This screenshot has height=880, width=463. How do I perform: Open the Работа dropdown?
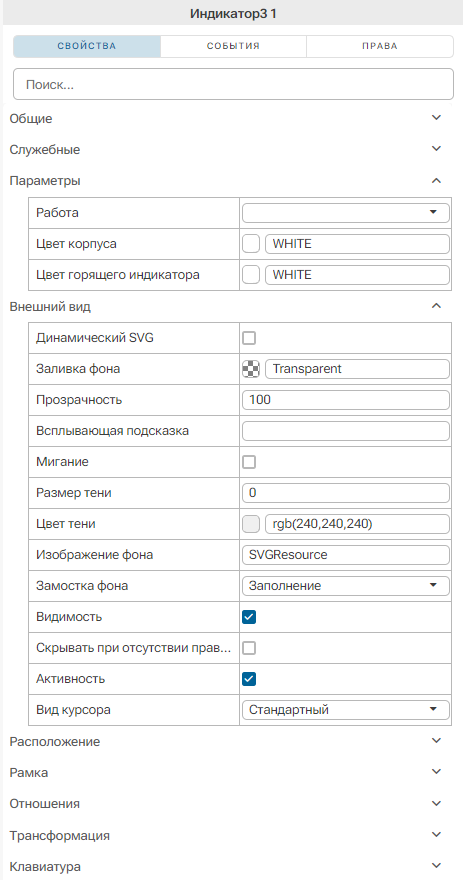point(346,213)
